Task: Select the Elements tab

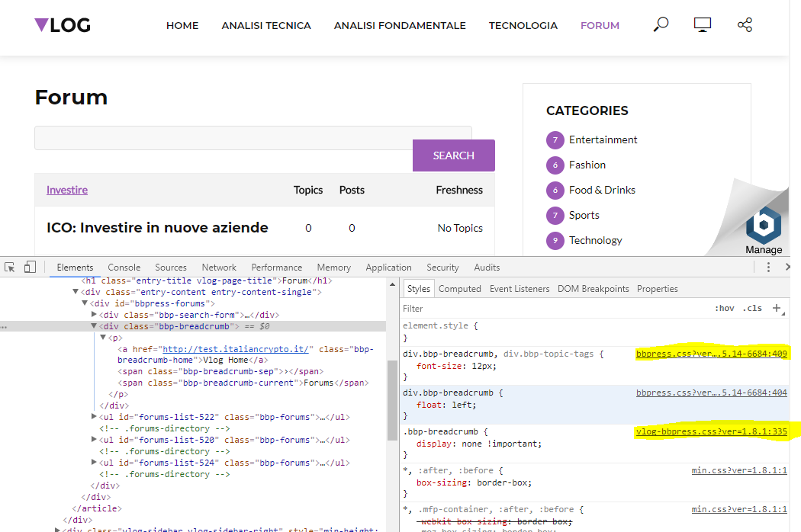Action: coord(75,267)
